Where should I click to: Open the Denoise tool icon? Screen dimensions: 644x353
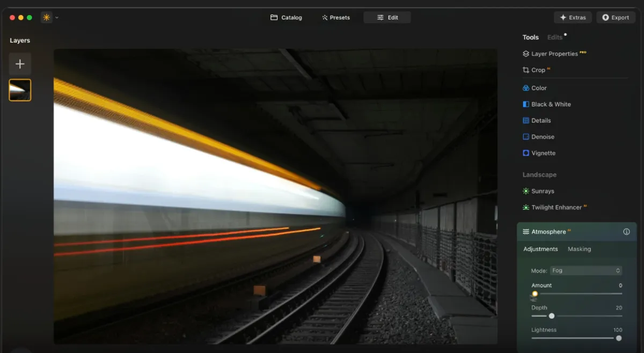coord(526,137)
